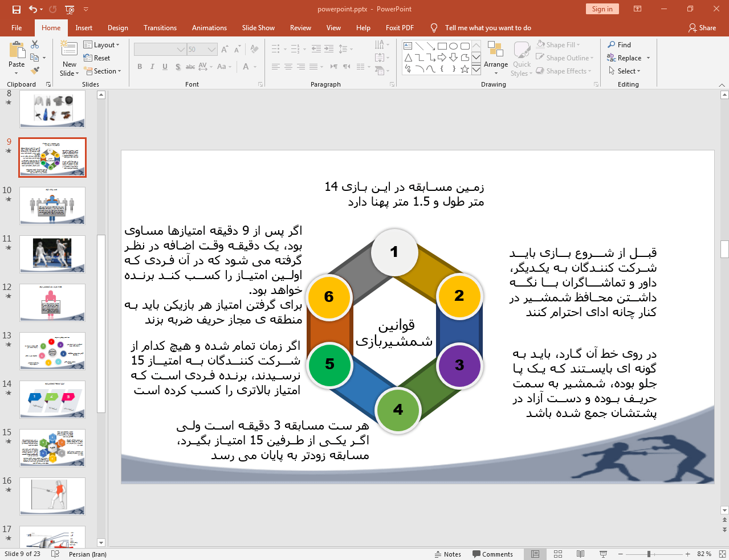Screen dimensions: 729x560
Task: Select slide 11 thumbnail
Action: [x=52, y=254]
